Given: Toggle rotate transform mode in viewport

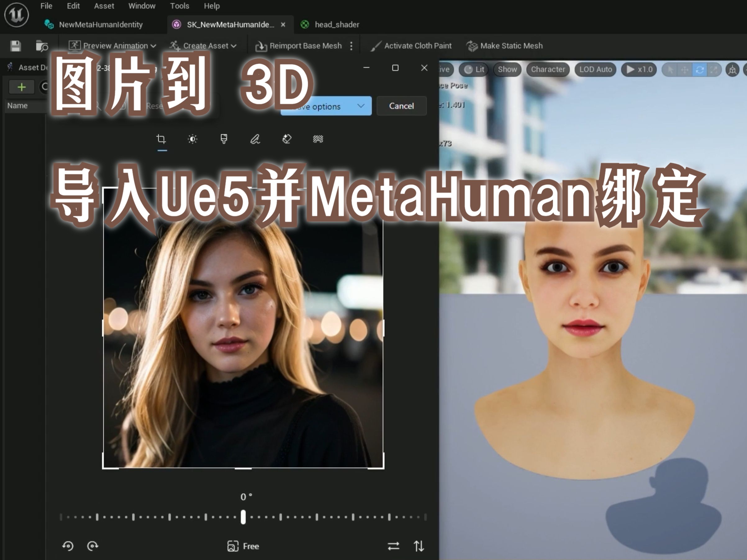Looking at the screenshot, I should (700, 70).
